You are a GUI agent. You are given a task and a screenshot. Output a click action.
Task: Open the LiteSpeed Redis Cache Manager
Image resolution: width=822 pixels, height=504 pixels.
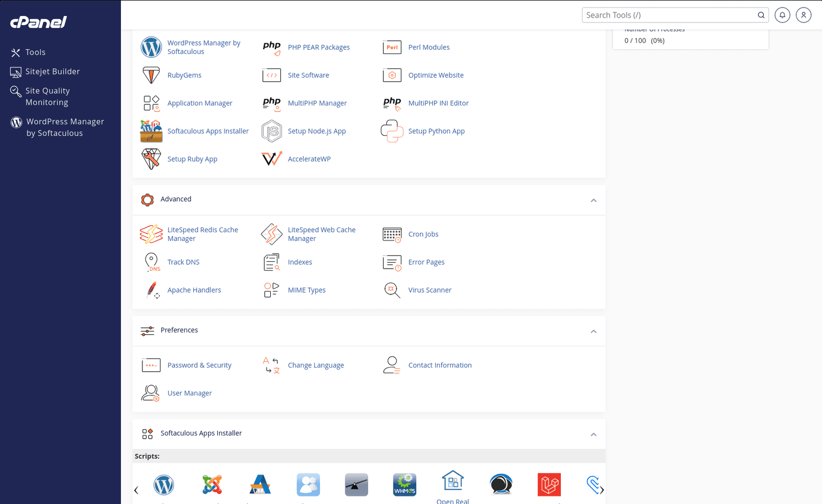tap(203, 234)
